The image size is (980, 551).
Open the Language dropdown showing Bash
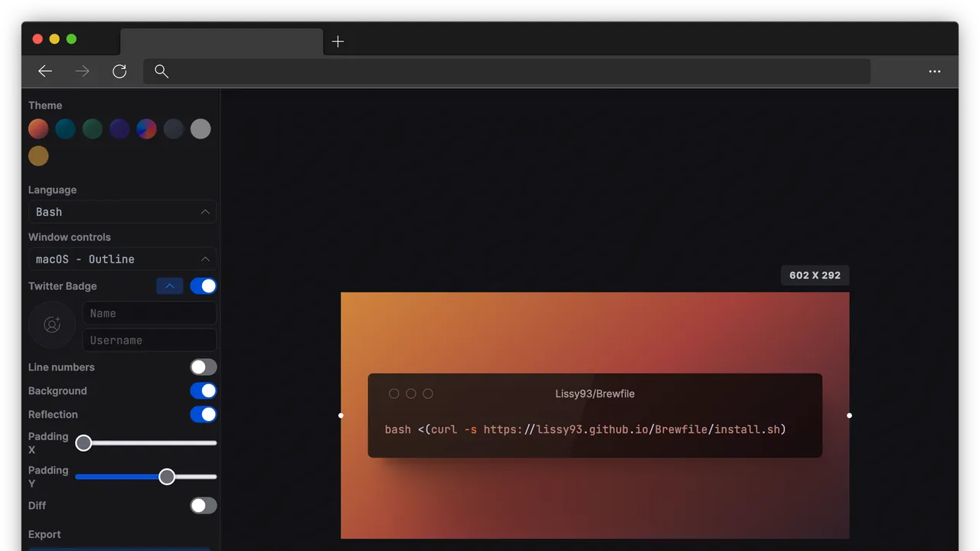pyautogui.click(x=122, y=212)
